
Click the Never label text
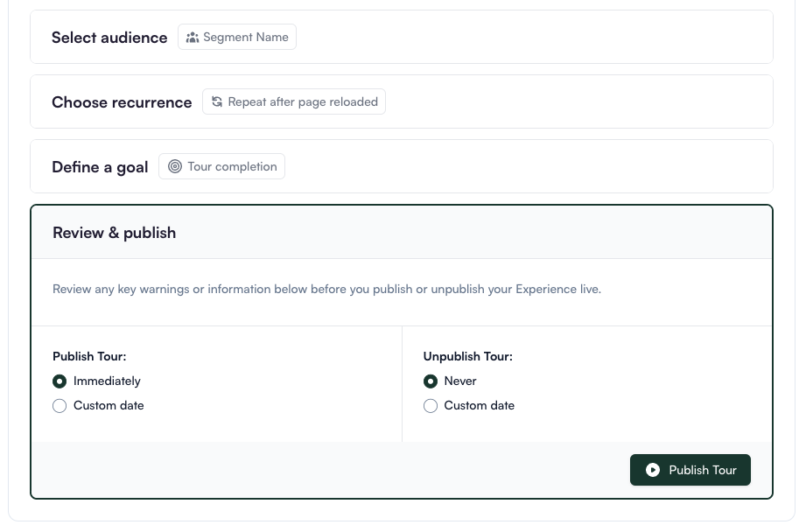pos(460,381)
